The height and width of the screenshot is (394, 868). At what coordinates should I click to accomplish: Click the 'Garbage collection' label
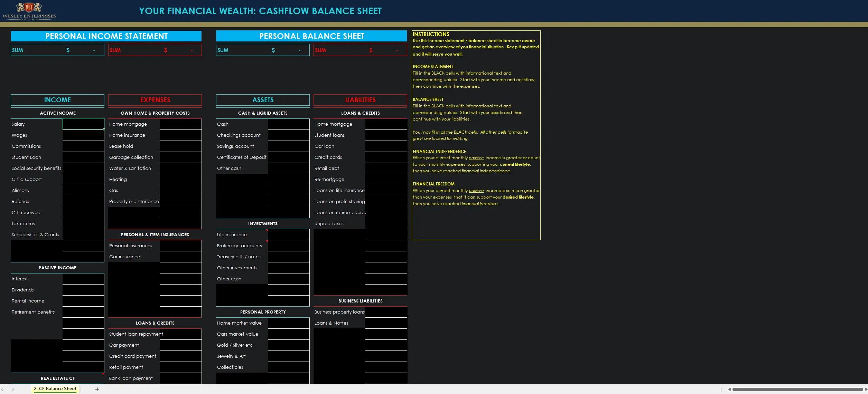click(131, 157)
